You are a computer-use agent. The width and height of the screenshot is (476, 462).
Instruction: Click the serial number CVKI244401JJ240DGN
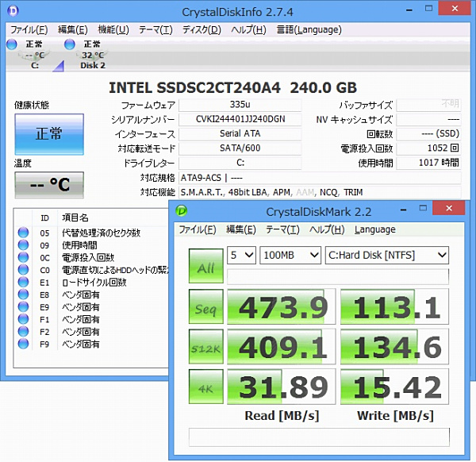click(240, 119)
